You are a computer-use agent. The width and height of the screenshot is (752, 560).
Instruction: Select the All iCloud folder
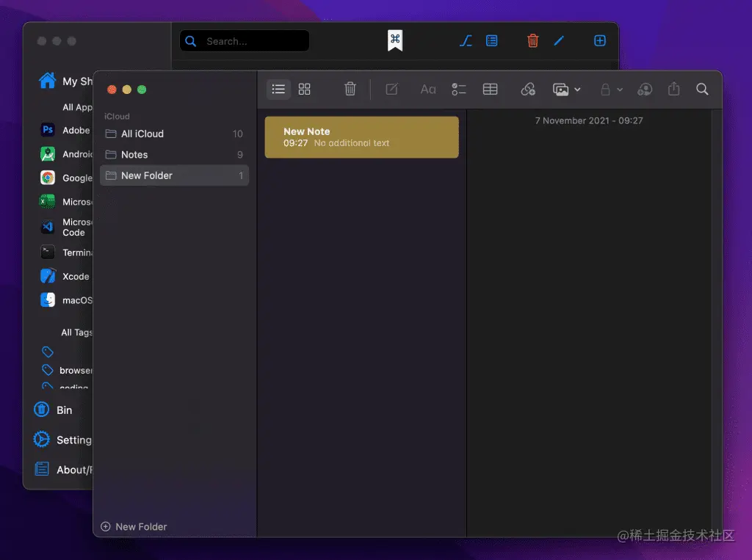pos(174,134)
